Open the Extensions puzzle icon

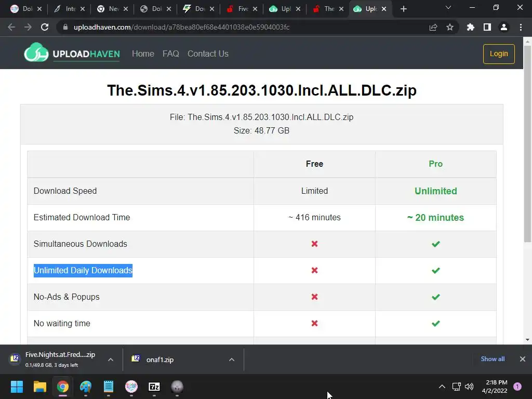pos(470,27)
